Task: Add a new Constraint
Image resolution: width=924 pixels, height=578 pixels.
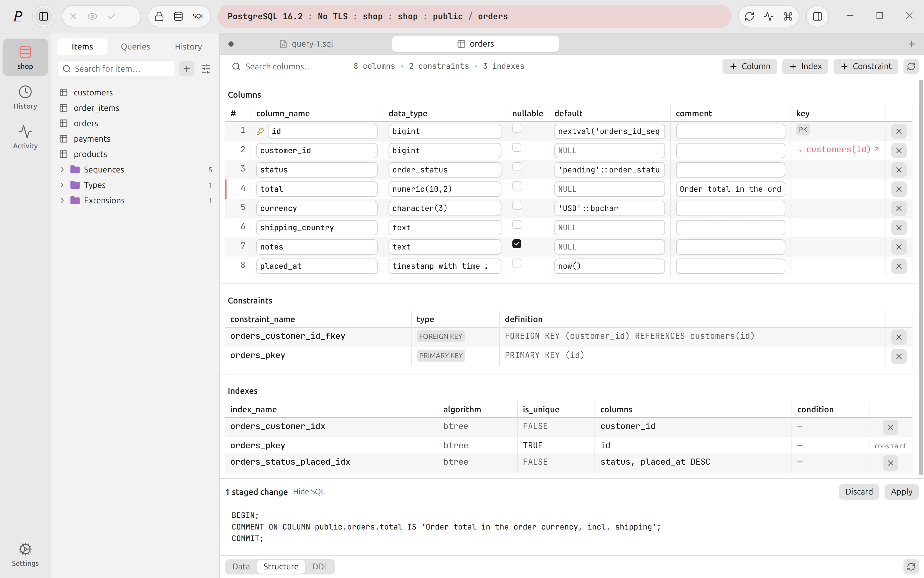Action: 866,66
